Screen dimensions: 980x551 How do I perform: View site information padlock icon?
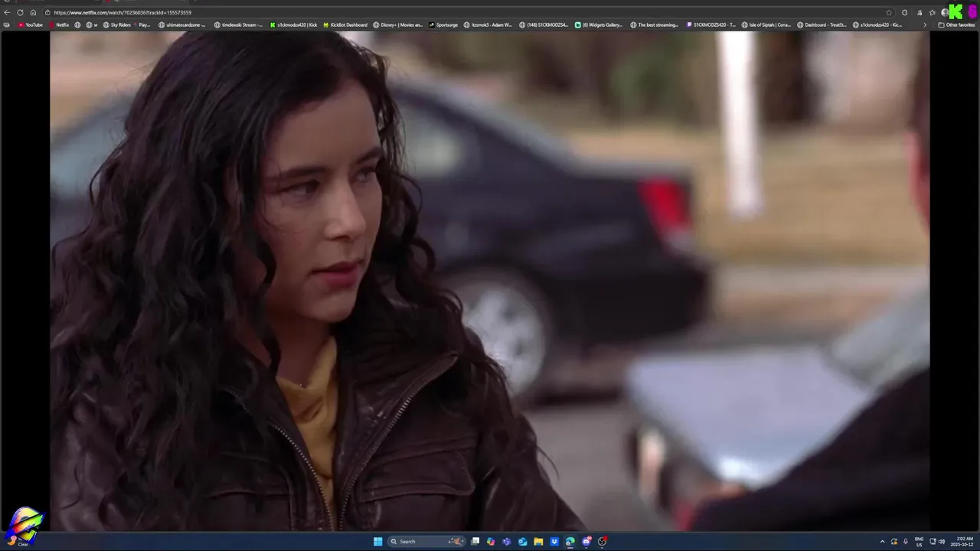pyautogui.click(x=47, y=12)
